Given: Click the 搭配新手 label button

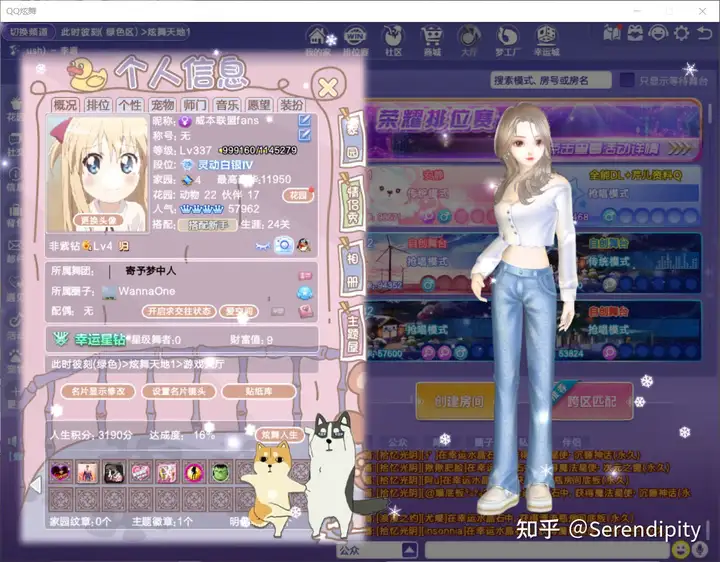Looking at the screenshot, I should click(208, 225).
